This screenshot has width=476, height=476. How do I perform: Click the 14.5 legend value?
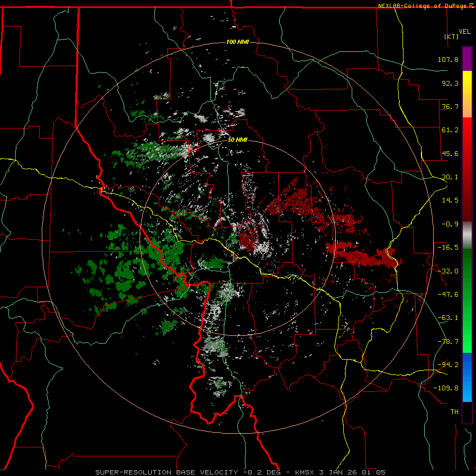pos(450,200)
